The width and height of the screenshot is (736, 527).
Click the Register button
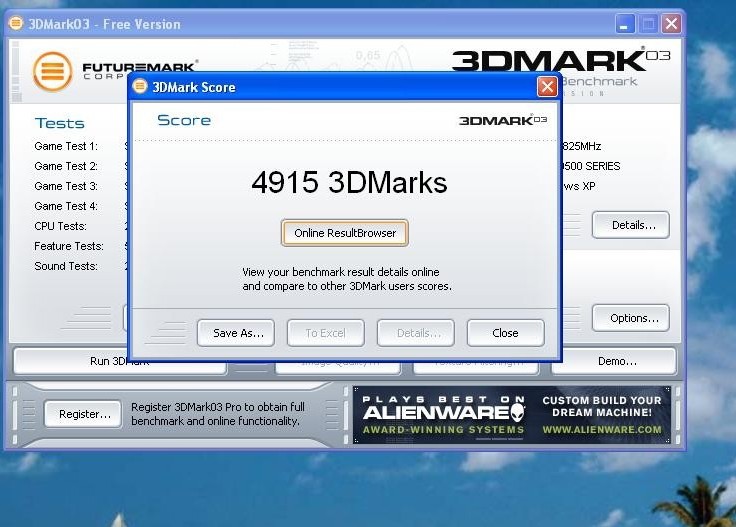tap(83, 414)
